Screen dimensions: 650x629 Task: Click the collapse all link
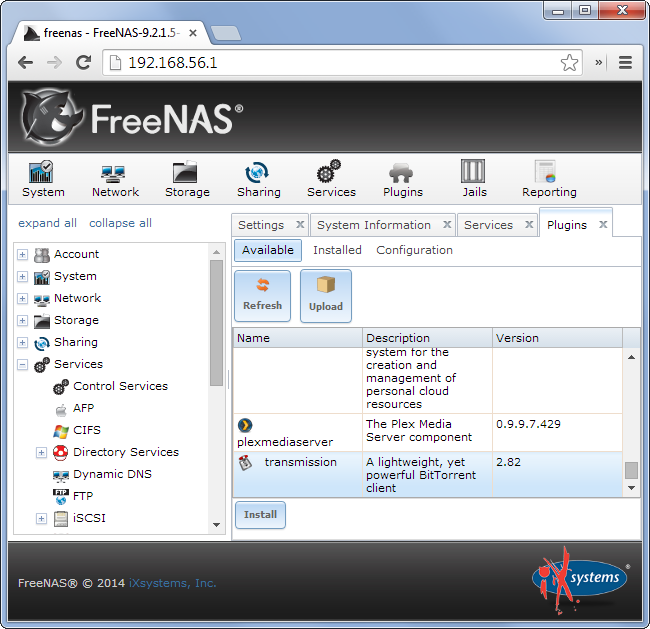click(120, 223)
